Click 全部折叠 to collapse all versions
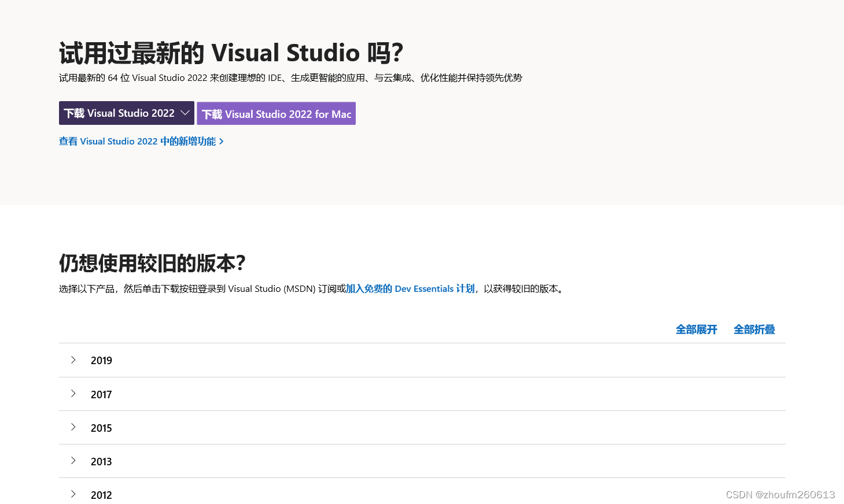The width and height of the screenshot is (844, 504). (754, 330)
